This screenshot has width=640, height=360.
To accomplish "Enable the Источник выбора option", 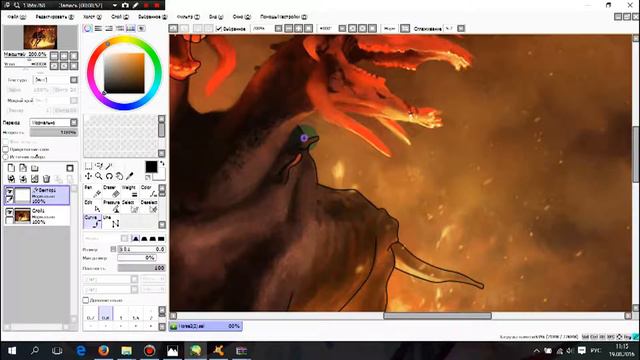I will (x=6, y=156).
